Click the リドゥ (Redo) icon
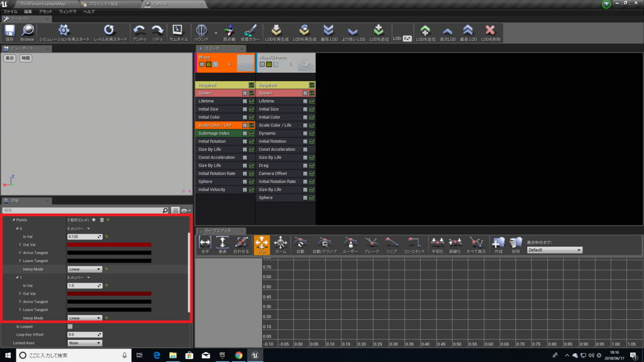 157,33
